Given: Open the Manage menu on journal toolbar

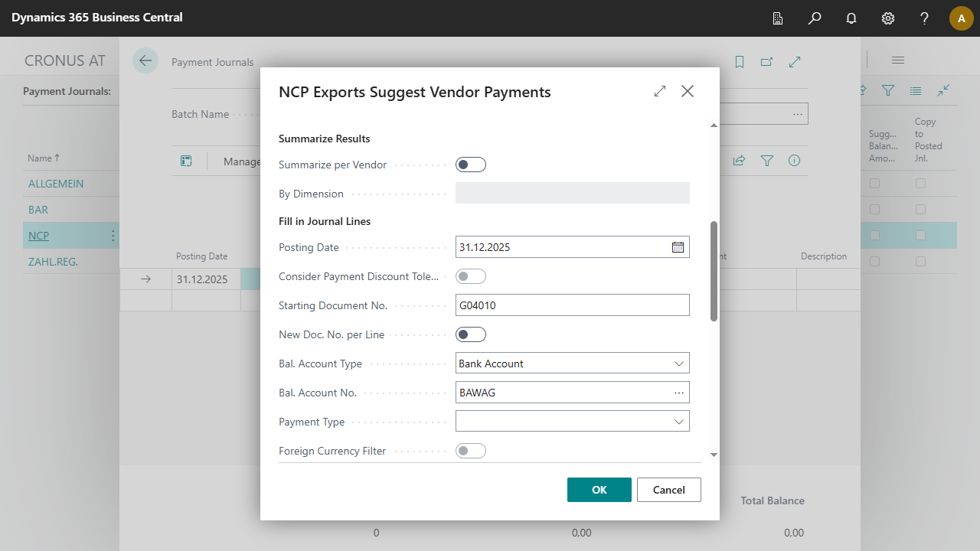Looking at the screenshot, I should [x=242, y=161].
